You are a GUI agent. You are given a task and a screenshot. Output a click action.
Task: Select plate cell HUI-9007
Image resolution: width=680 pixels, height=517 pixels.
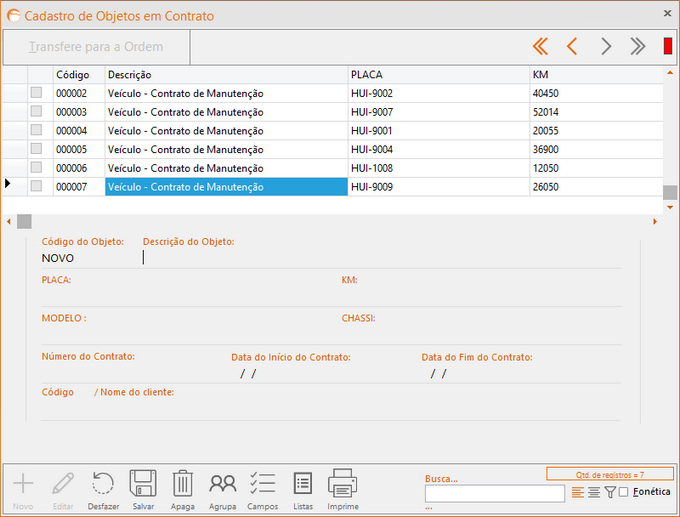pos(439,112)
